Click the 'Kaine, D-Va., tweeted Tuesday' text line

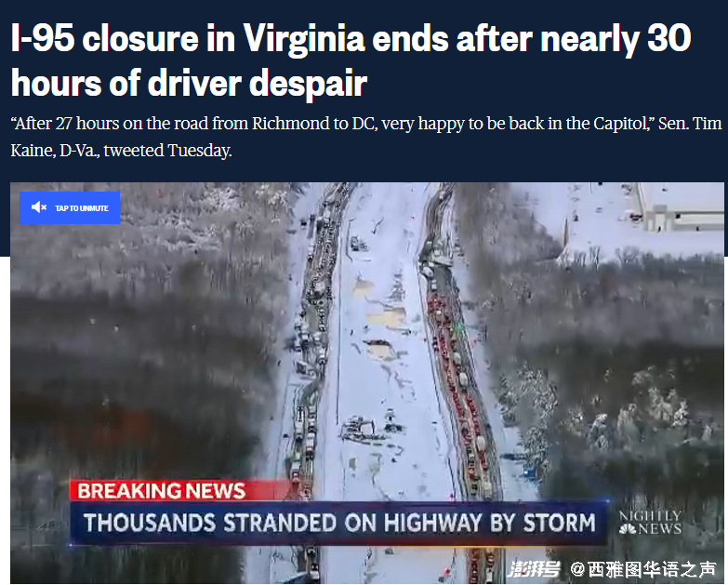(121, 151)
